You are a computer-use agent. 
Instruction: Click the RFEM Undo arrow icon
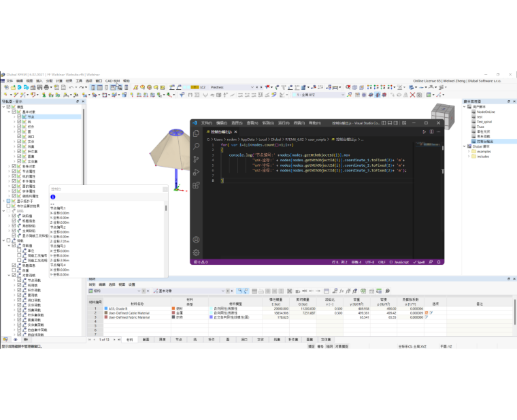[x=71, y=87]
